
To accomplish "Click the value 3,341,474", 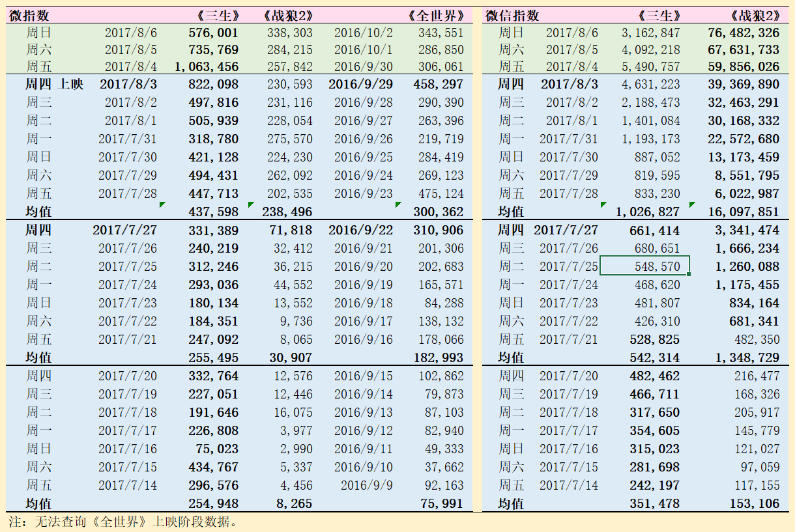I will coord(747,230).
